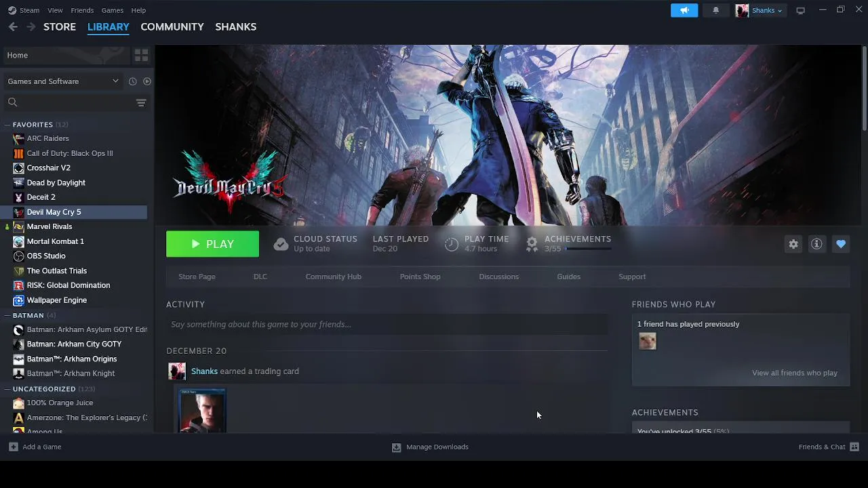Open the Friends menu
Screen dimensions: 868x488
pos(82,10)
